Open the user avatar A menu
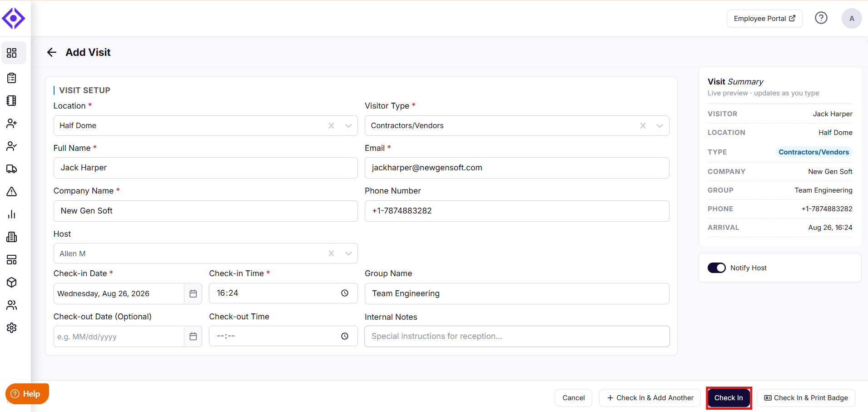 (x=852, y=19)
